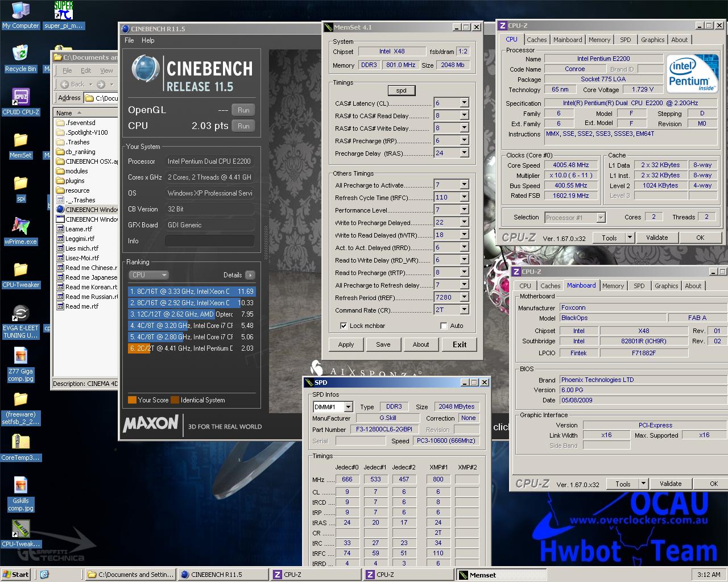Open the (freeware) setfsb folder icon
This screenshot has width=728, height=582.
point(20,409)
